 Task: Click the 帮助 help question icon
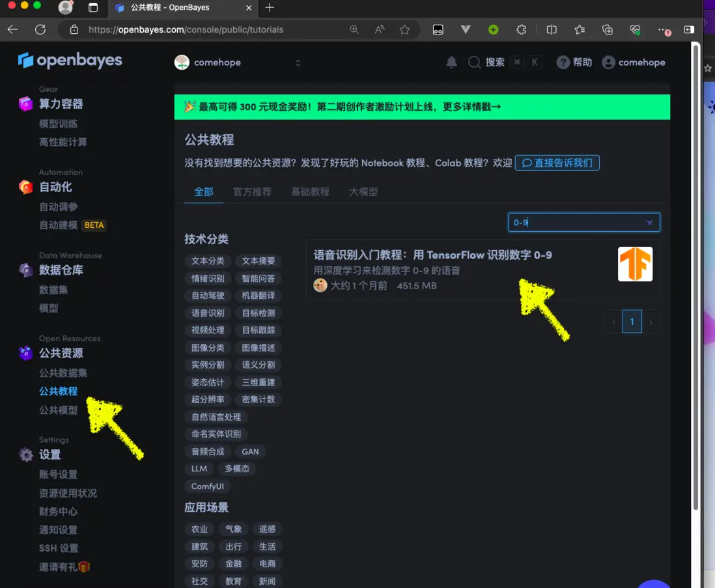[574, 63]
